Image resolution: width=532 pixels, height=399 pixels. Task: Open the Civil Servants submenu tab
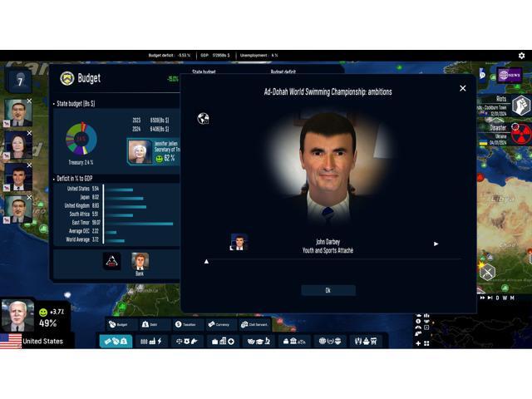(x=255, y=324)
